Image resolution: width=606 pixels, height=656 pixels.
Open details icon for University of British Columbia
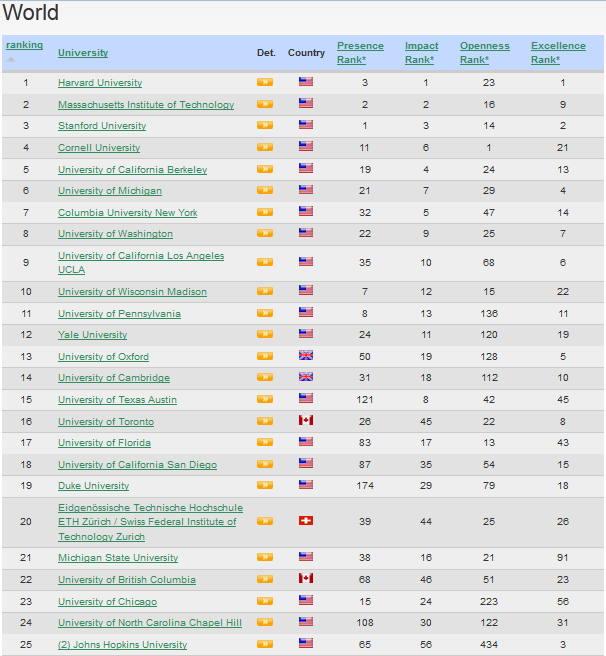pyautogui.click(x=265, y=579)
